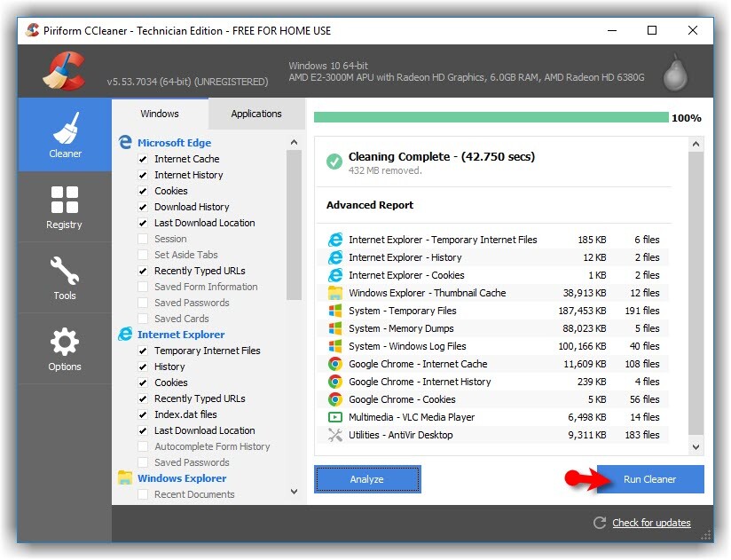Click the Run Cleaner button
Viewport: 731px width, 560px height.
point(650,479)
